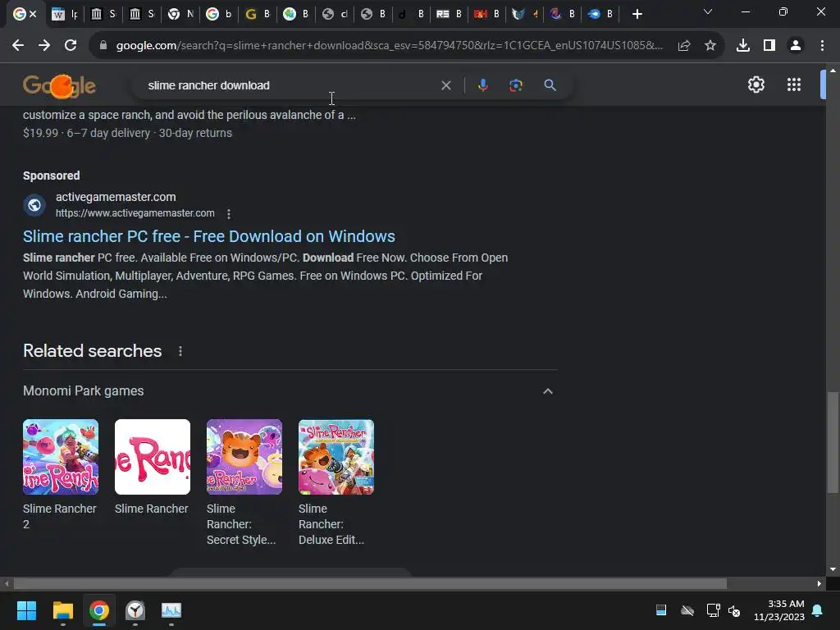Toggle Chrome side panel
This screenshot has width=840, height=630.
tap(769, 46)
